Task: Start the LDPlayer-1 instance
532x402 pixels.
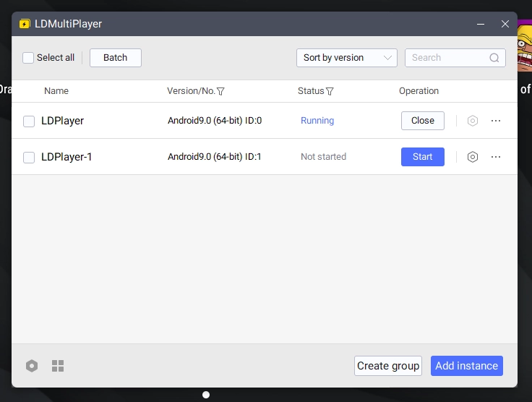Action: tap(422, 157)
